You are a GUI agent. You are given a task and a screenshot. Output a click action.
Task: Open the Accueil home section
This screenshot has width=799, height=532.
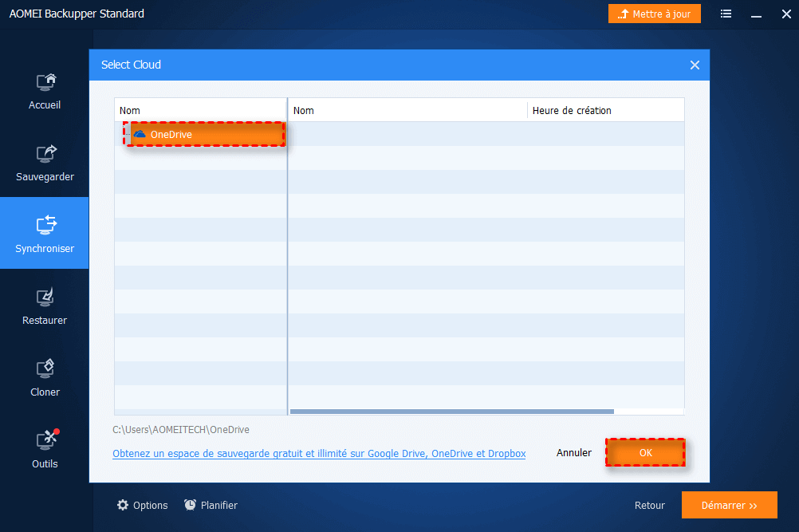click(x=45, y=93)
